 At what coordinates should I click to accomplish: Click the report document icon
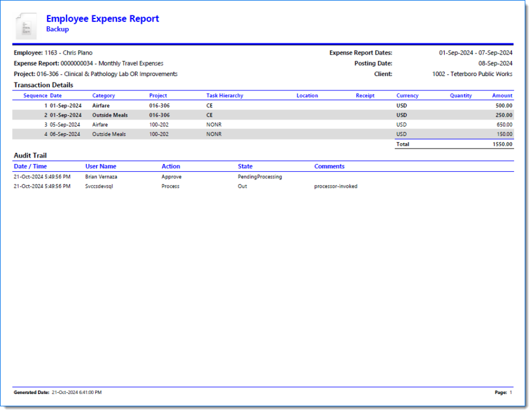pyautogui.click(x=26, y=26)
